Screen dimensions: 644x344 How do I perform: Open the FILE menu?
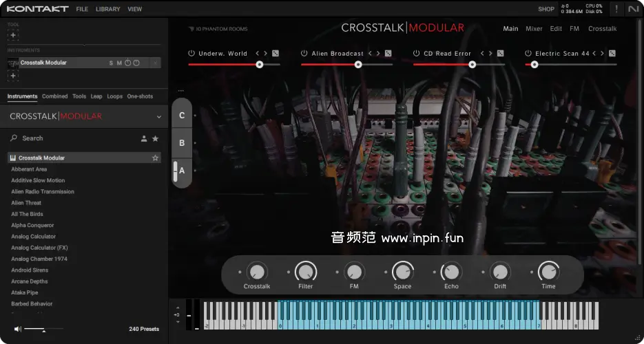[82, 9]
